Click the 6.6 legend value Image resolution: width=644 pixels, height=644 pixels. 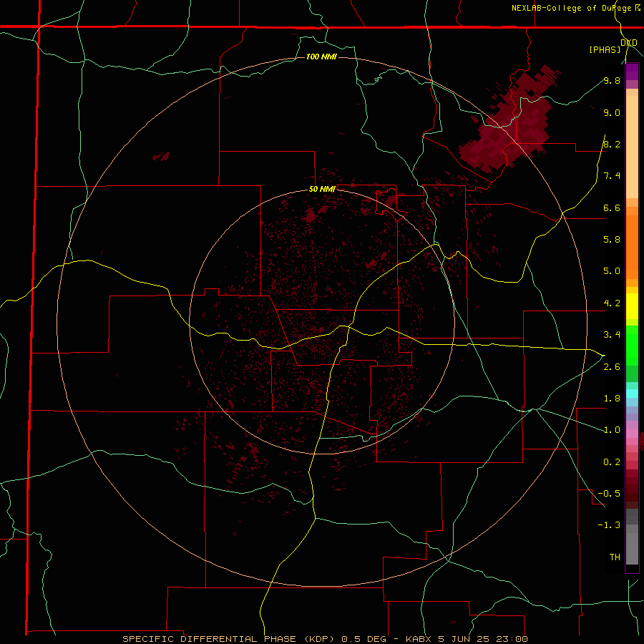[x=612, y=208]
